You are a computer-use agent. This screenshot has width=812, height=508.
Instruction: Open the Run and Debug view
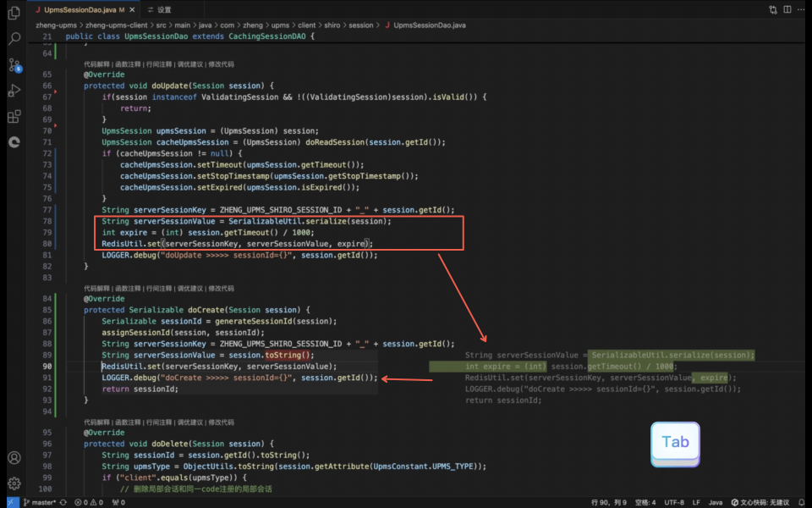14,91
